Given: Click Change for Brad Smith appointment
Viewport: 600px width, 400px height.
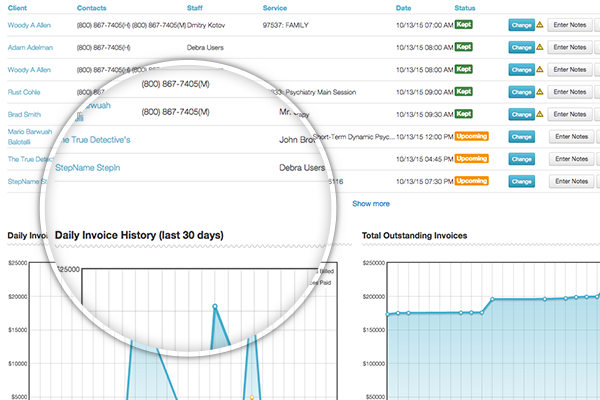Looking at the screenshot, I should 522,114.
